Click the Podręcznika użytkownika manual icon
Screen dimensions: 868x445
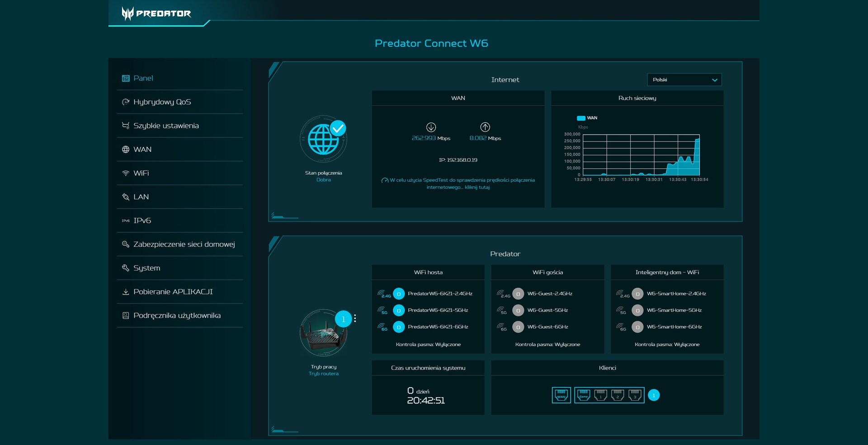[126, 315]
